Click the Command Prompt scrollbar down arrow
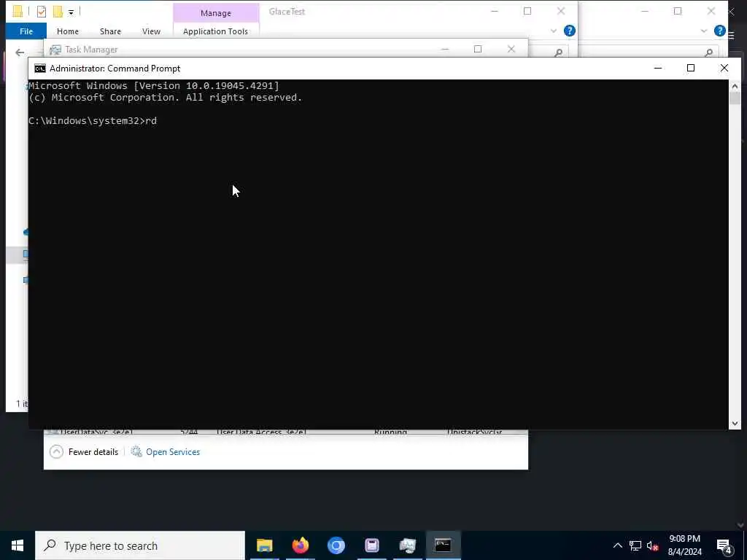Screen dimensions: 747x560 pyautogui.click(x=735, y=423)
